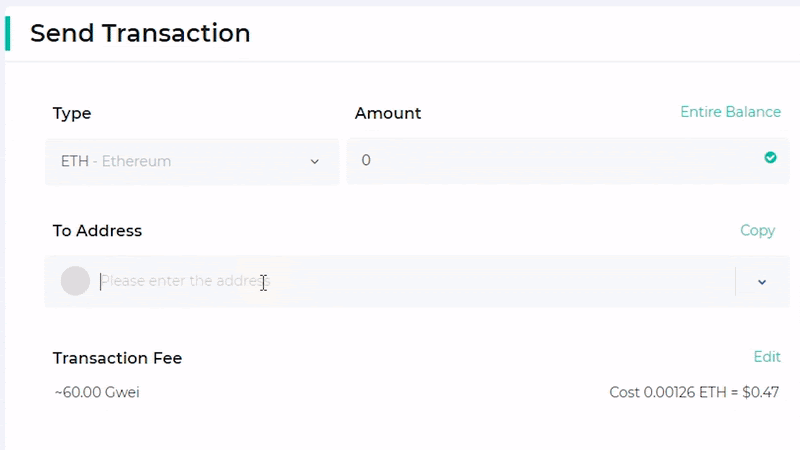
Task: Edit the transaction fee via Edit link
Action: pos(767,357)
